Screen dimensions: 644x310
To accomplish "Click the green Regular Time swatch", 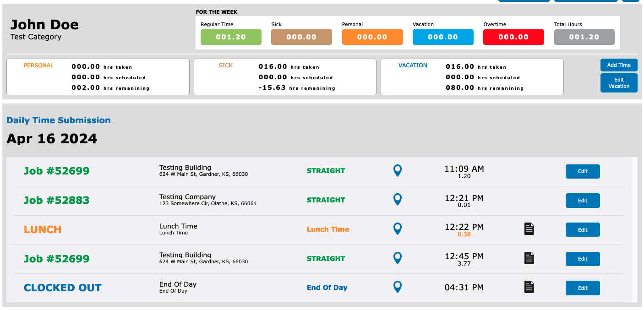I will pos(231,37).
